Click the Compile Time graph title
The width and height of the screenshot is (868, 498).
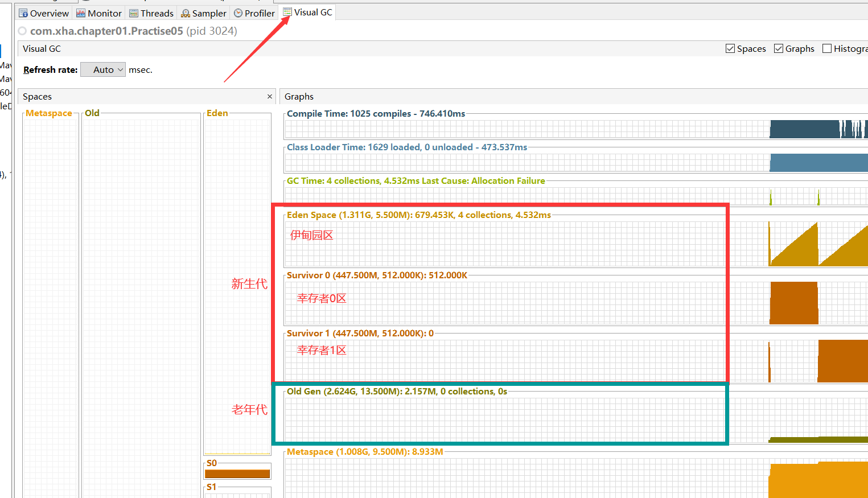click(376, 114)
